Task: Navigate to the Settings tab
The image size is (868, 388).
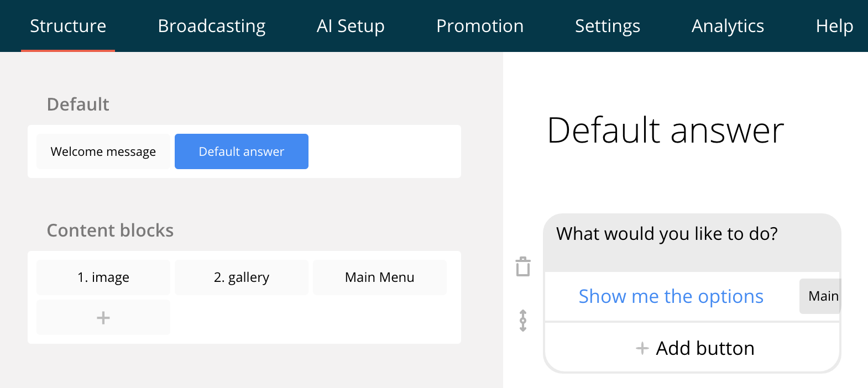Action: pyautogui.click(x=608, y=26)
